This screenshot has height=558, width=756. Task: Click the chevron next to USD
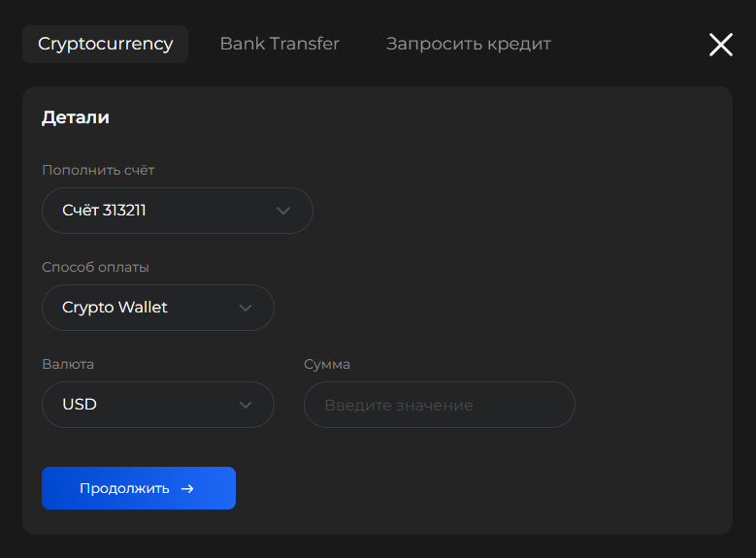(246, 405)
